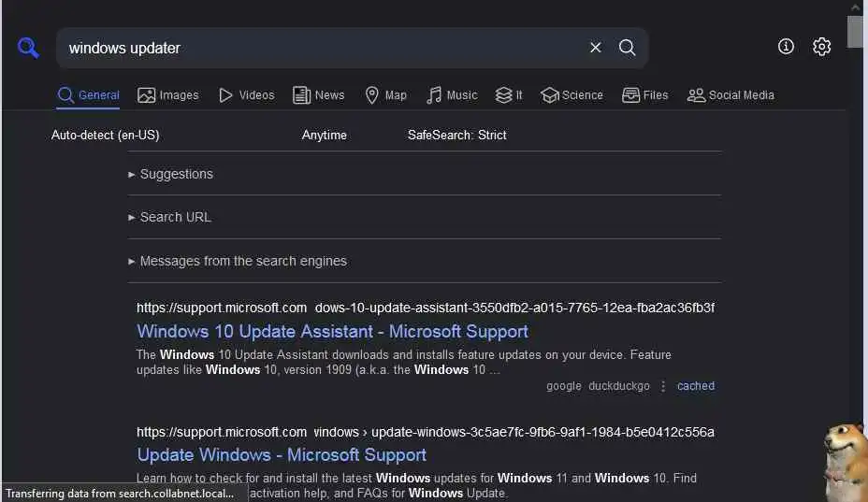Open the Social Media tab
The width and height of the screenshot is (868, 502).
pyautogui.click(x=731, y=95)
